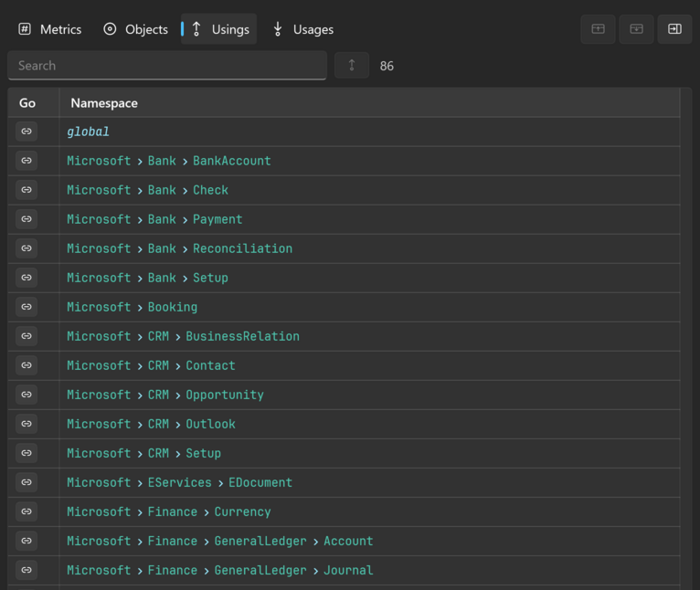Sort by the Namespace column header
Image resolution: width=700 pixels, height=590 pixels.
click(x=369, y=103)
